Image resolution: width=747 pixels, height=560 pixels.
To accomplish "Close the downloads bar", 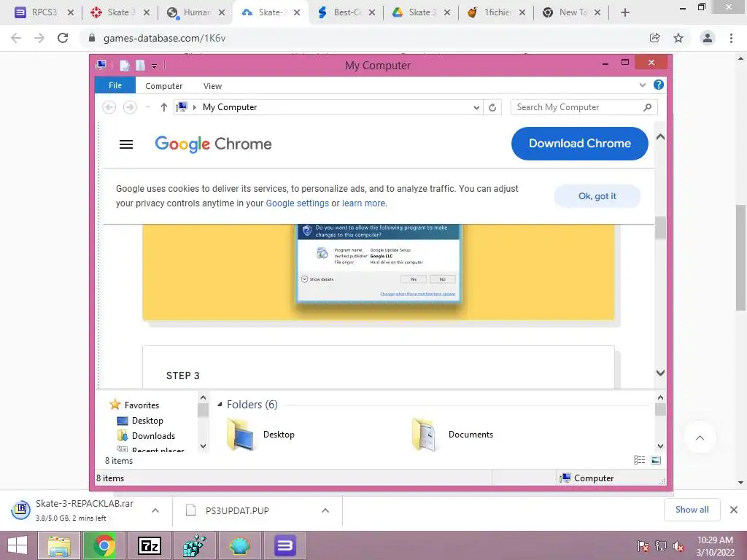I will [734, 510].
